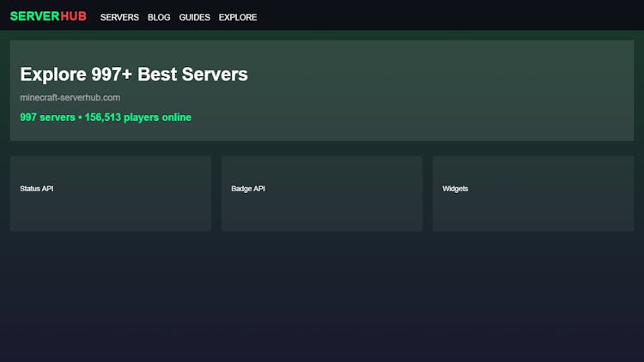Open the Status API card
Viewport: 644px width, 362px height.
coord(110,206)
